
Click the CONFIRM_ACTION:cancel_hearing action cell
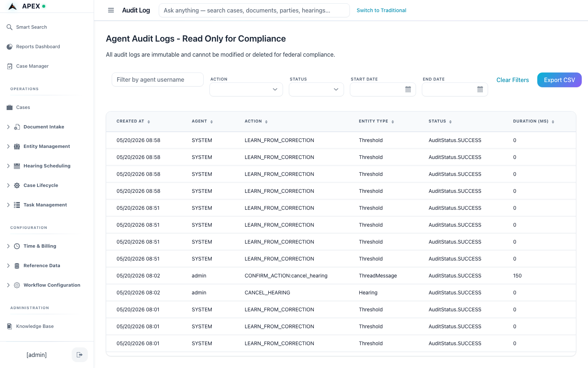[x=286, y=276]
